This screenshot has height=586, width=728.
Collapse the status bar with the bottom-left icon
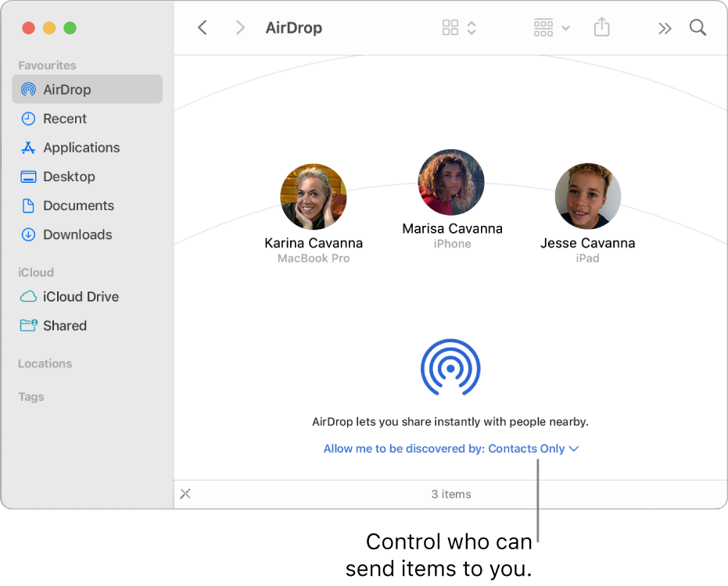pos(186,494)
